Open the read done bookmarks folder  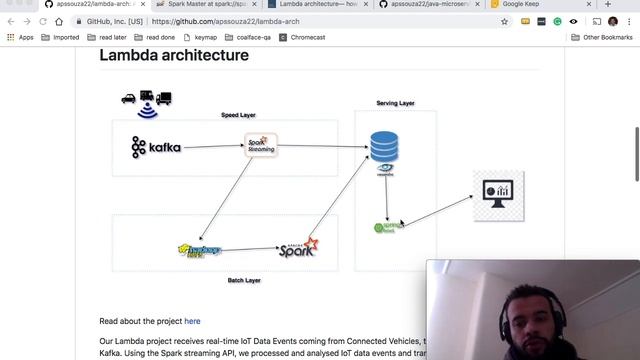click(x=154, y=38)
